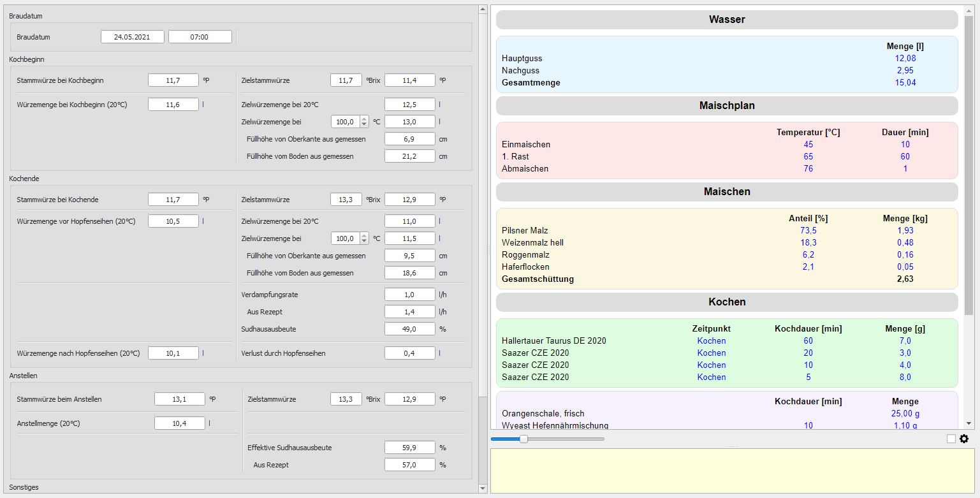Click the zoom slider handle below the recipe

(x=523, y=439)
